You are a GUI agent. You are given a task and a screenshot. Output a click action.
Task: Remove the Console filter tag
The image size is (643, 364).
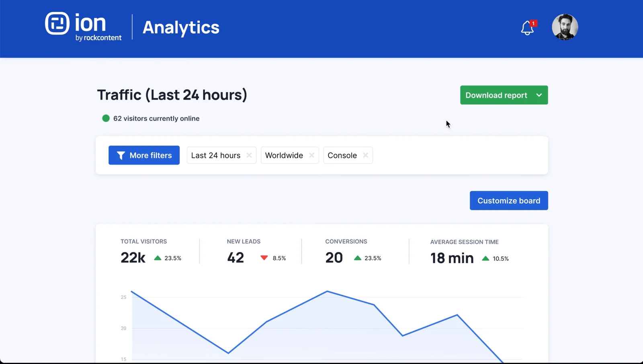click(x=366, y=155)
